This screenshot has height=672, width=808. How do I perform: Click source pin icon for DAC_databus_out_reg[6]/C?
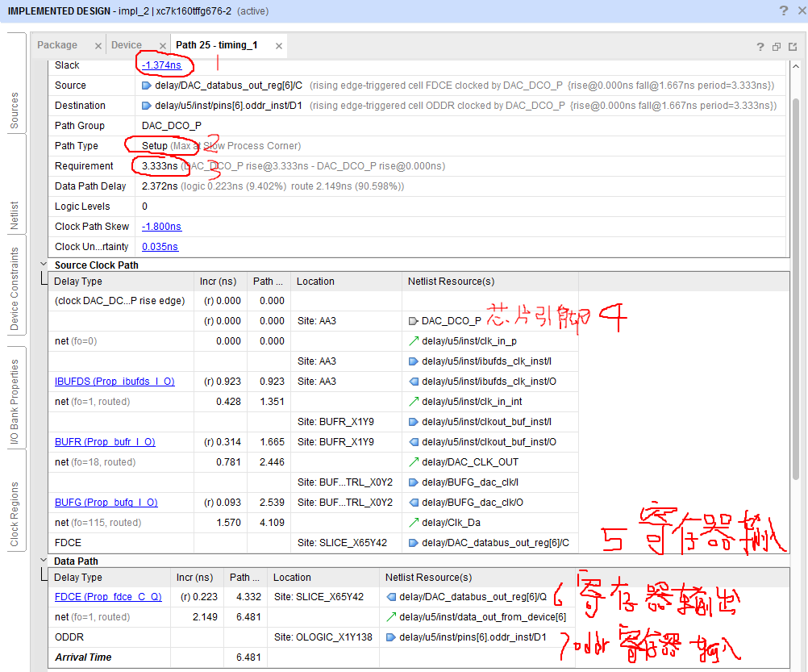[146, 86]
